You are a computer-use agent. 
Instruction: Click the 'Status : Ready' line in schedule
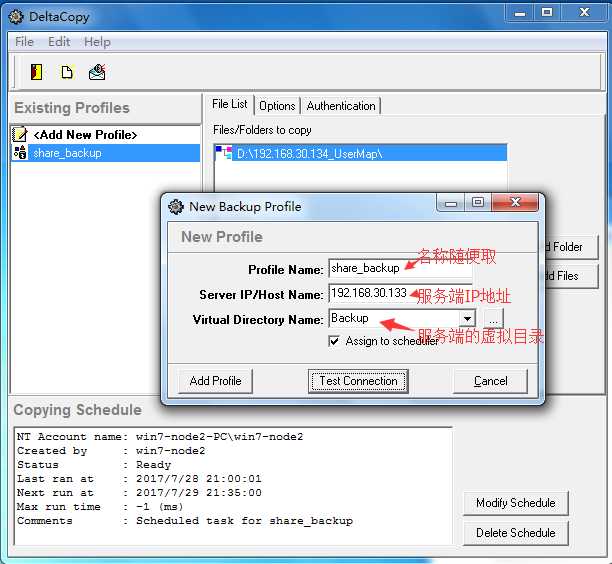[94, 465]
